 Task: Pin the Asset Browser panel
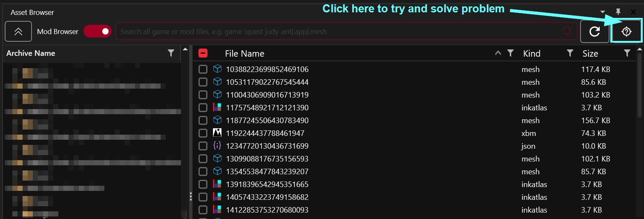(618, 12)
